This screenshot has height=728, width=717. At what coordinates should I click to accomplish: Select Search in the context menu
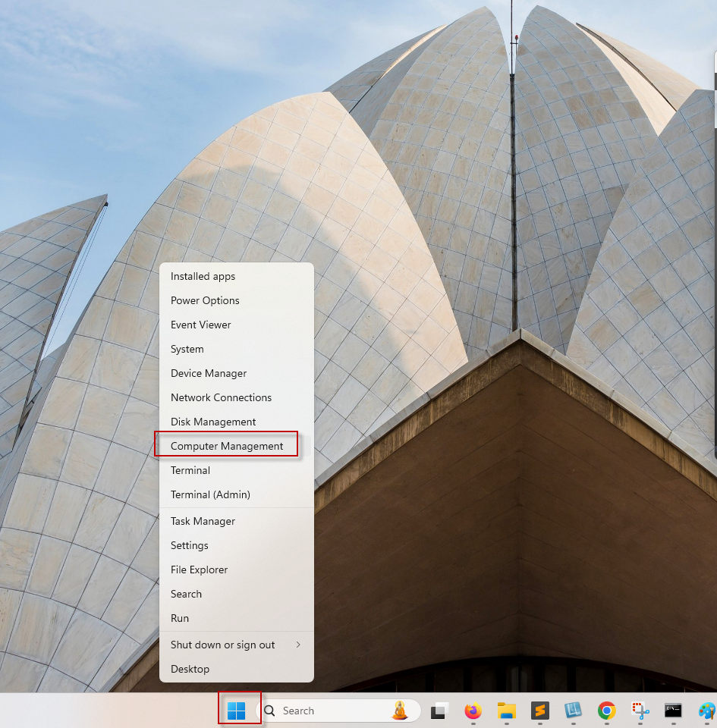(237, 594)
